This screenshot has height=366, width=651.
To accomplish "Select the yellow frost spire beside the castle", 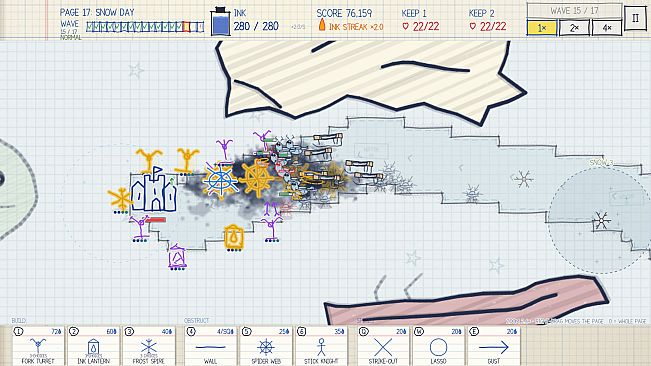I will (121, 199).
